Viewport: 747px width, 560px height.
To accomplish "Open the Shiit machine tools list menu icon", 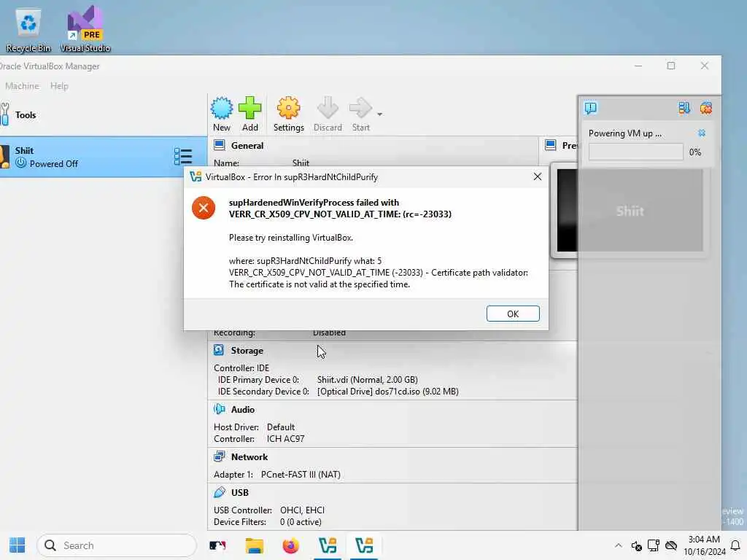I will point(183,156).
